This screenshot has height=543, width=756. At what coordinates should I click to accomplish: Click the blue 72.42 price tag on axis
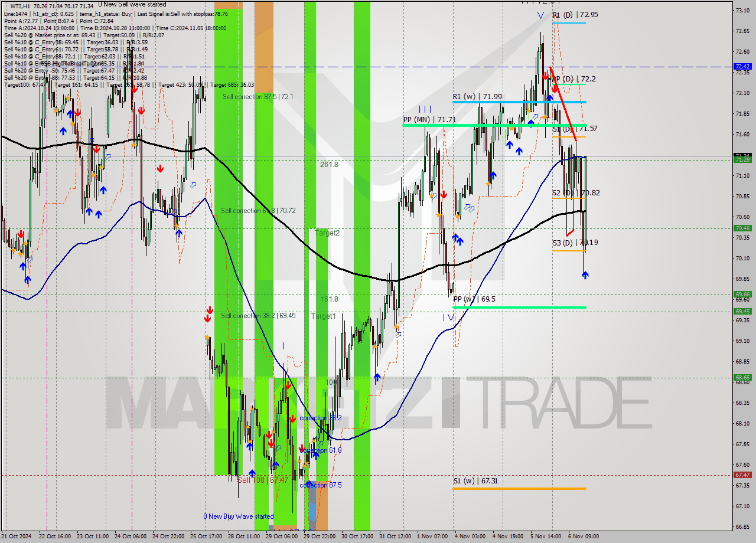743,67
